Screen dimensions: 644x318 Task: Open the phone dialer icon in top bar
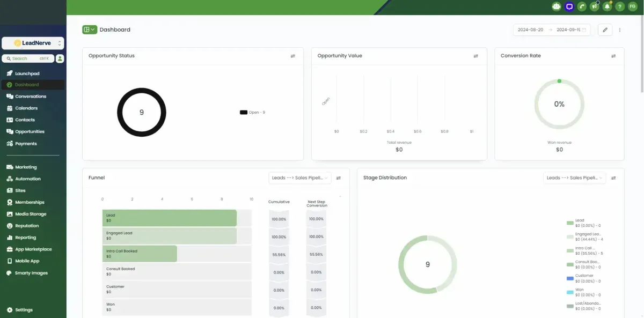[582, 6]
